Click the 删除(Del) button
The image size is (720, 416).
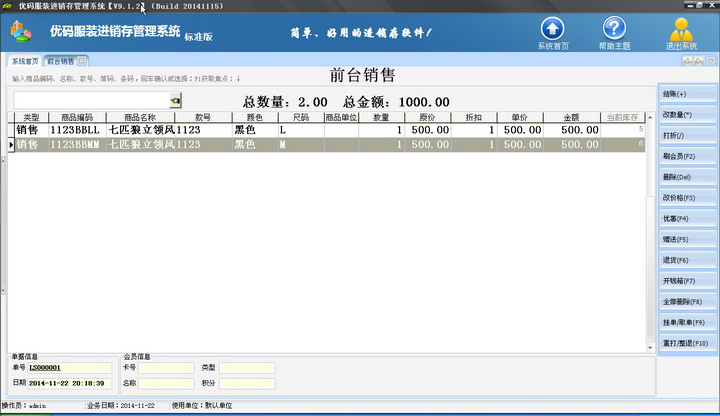(687, 177)
